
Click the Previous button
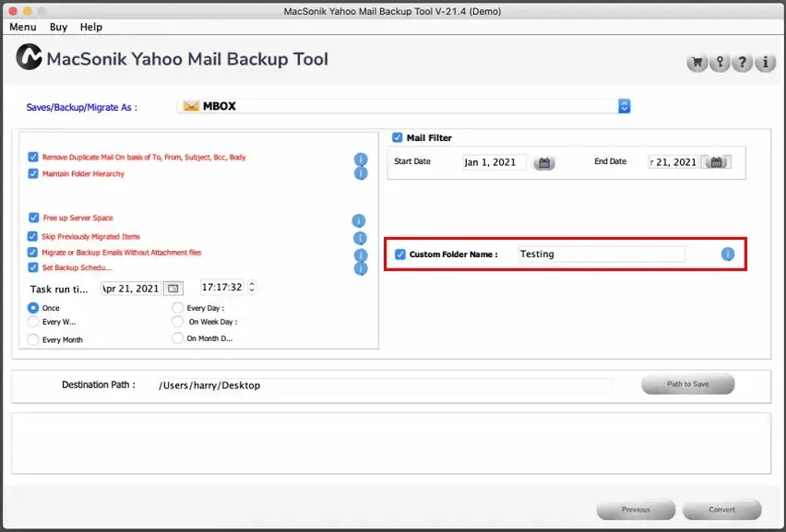636,510
